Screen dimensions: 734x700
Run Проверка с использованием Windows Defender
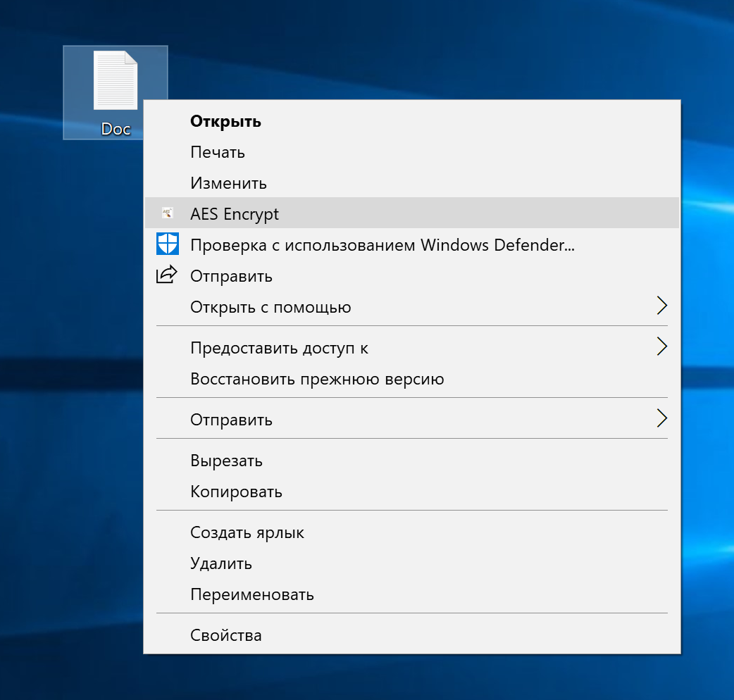point(382,245)
